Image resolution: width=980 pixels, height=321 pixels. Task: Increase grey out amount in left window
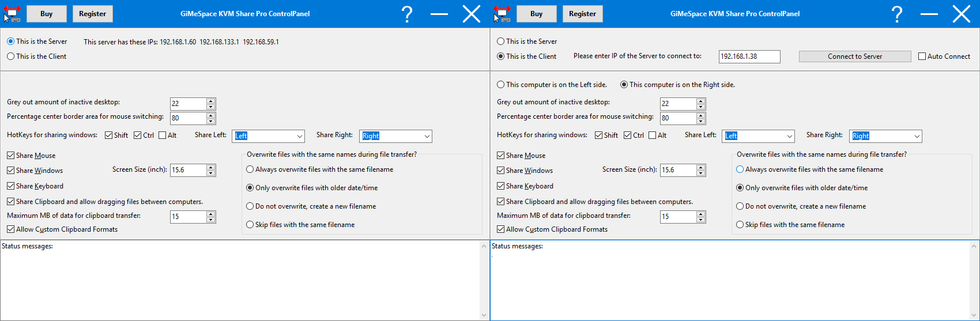click(211, 101)
